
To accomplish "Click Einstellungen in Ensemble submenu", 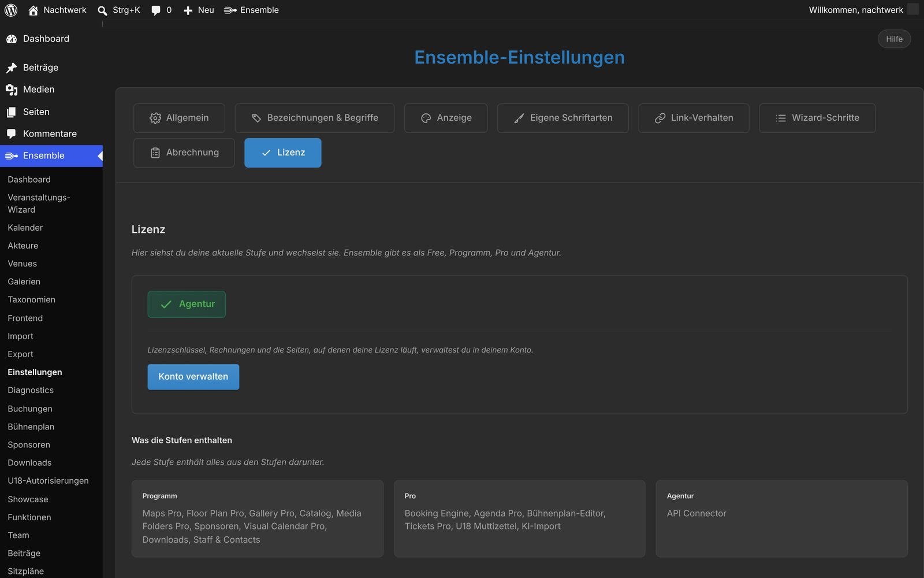I will 35,372.
